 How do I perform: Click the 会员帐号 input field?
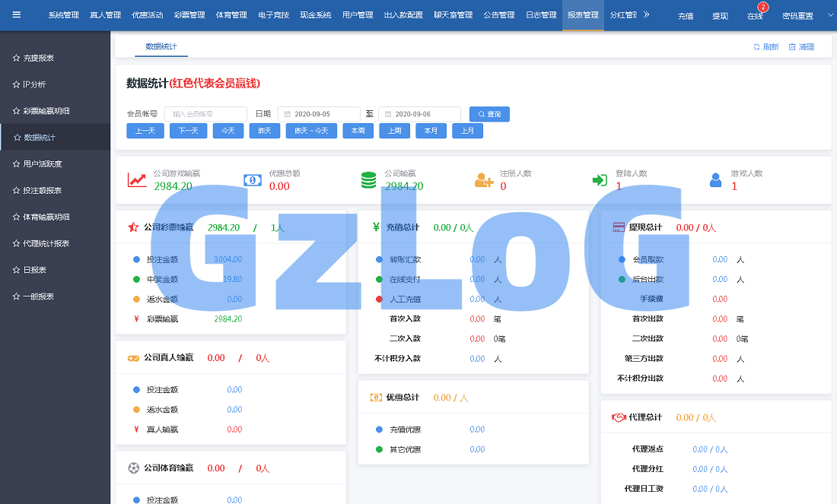coord(205,114)
